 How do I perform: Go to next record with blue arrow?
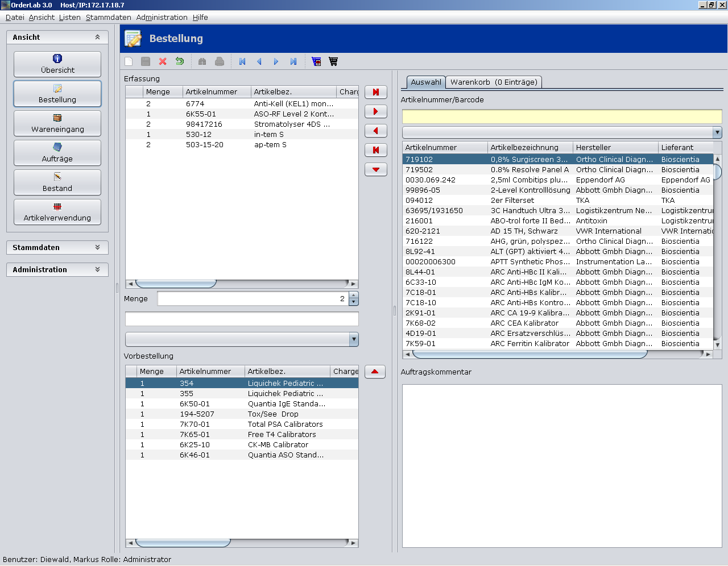coord(276,61)
